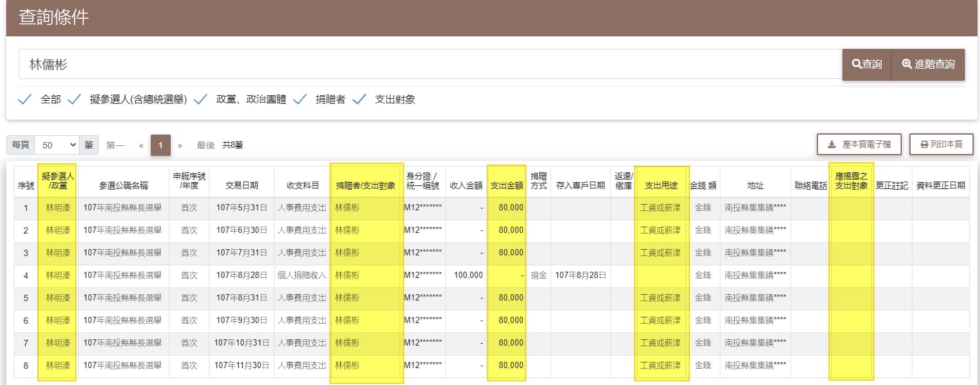Click the 共8筆 total count text
The width and height of the screenshot is (980, 385).
[233, 145]
